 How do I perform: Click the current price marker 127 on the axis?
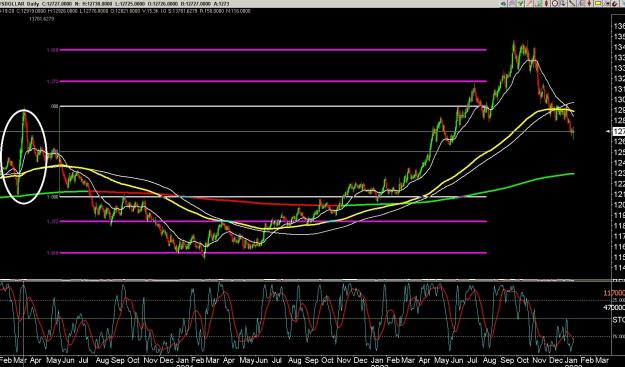[619, 131]
